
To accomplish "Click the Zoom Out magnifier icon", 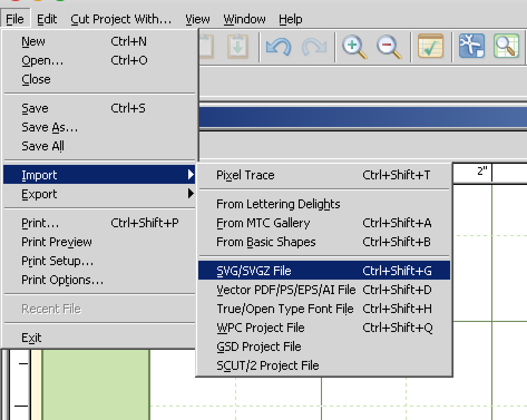I will 389,46.
